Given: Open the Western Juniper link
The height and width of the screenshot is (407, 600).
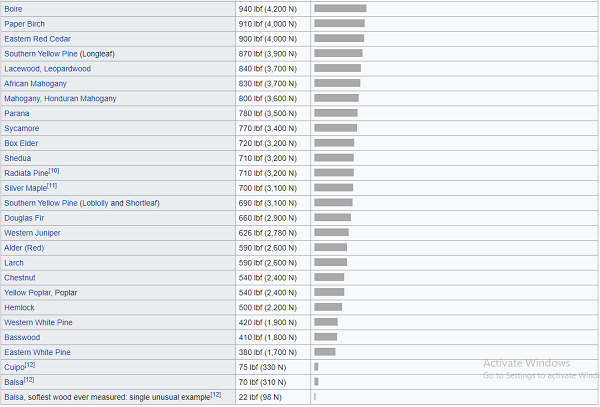Looking at the screenshot, I should (x=32, y=233).
